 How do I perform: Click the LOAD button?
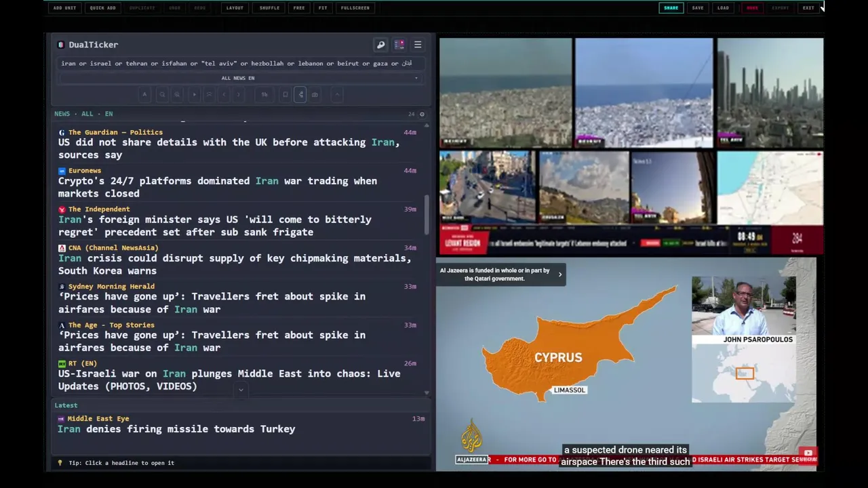[723, 8]
